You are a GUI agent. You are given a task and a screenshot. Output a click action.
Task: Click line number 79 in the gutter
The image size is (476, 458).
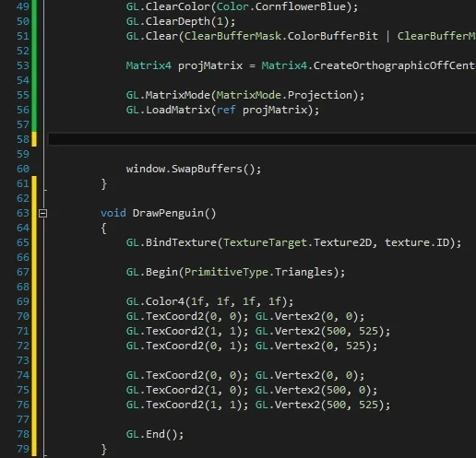point(23,449)
